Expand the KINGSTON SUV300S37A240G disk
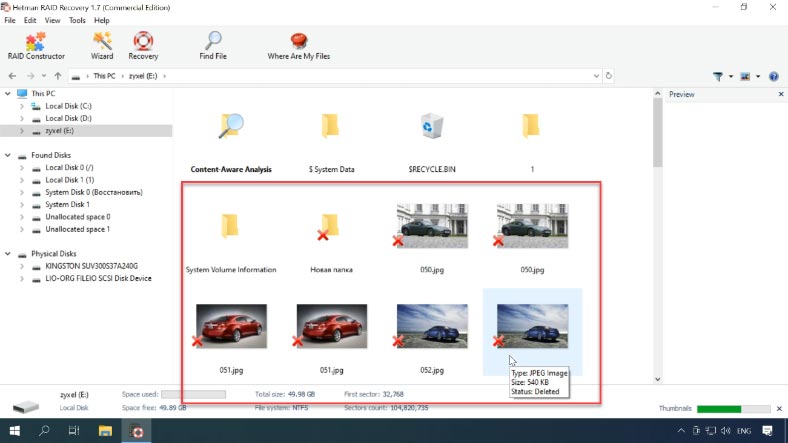Image resolution: width=788 pixels, height=443 pixels. click(22, 266)
